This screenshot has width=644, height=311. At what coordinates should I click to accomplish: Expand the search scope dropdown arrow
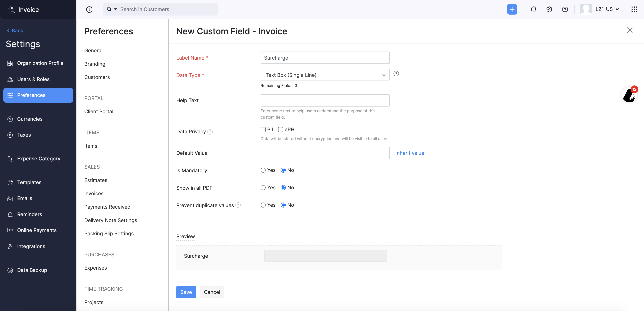tap(116, 9)
